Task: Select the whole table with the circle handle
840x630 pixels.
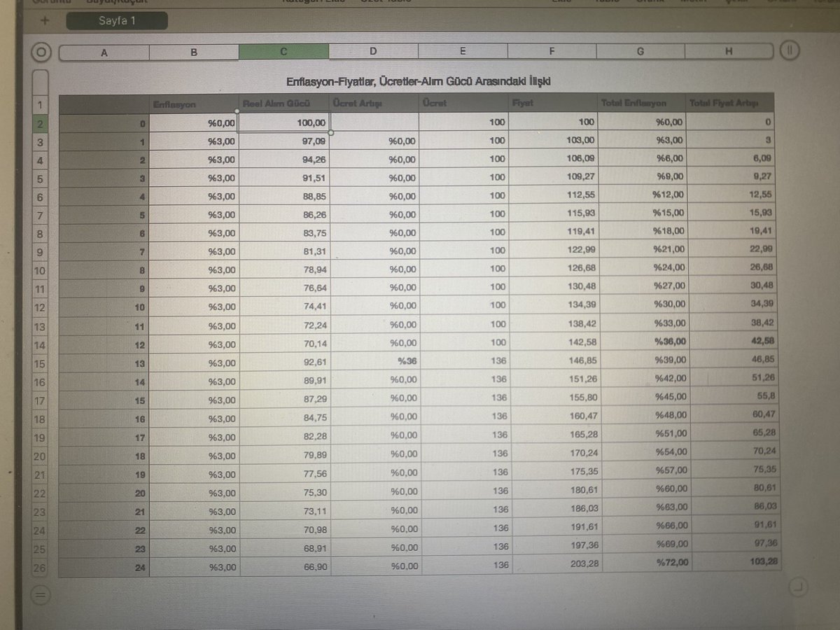Action: tap(42, 52)
